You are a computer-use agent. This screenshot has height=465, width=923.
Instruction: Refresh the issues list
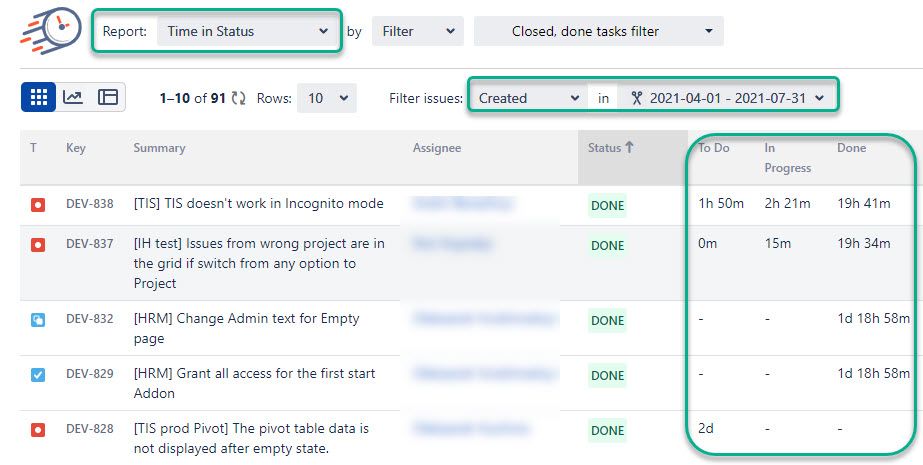(238, 98)
